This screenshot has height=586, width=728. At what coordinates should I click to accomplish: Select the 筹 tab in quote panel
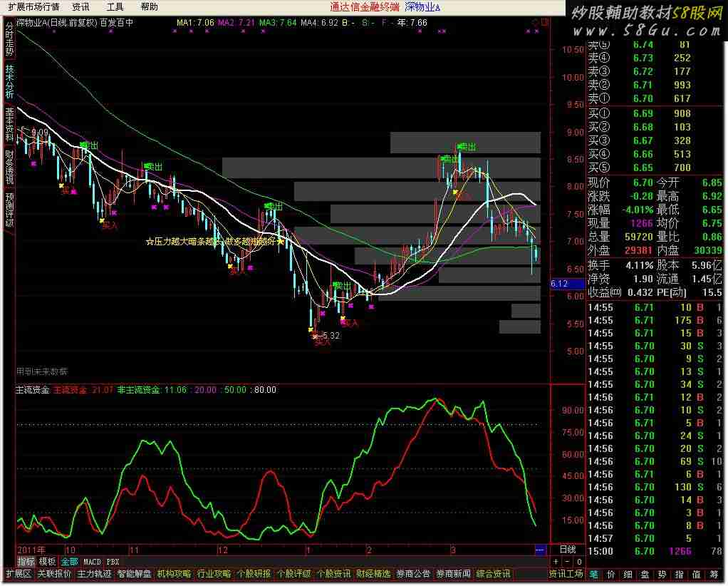tap(714, 575)
